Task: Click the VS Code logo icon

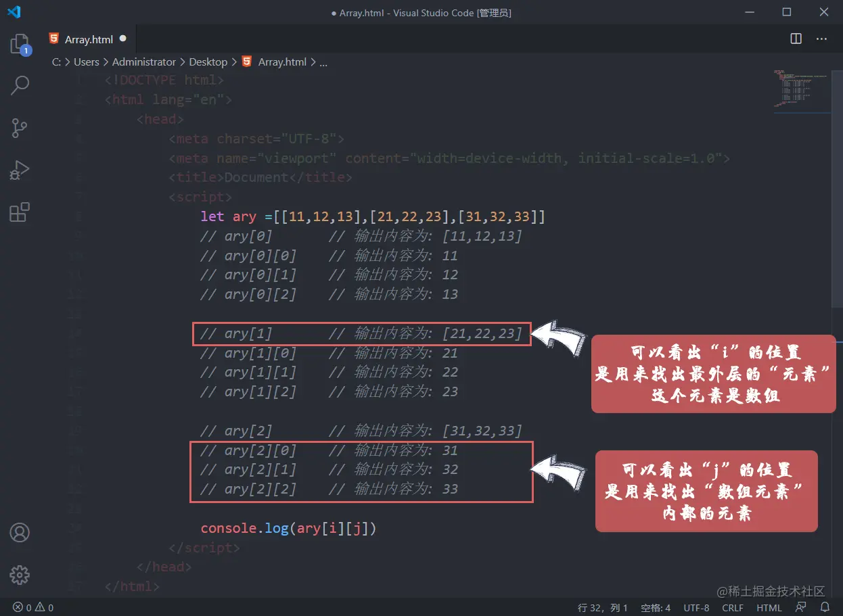Action: (x=14, y=11)
